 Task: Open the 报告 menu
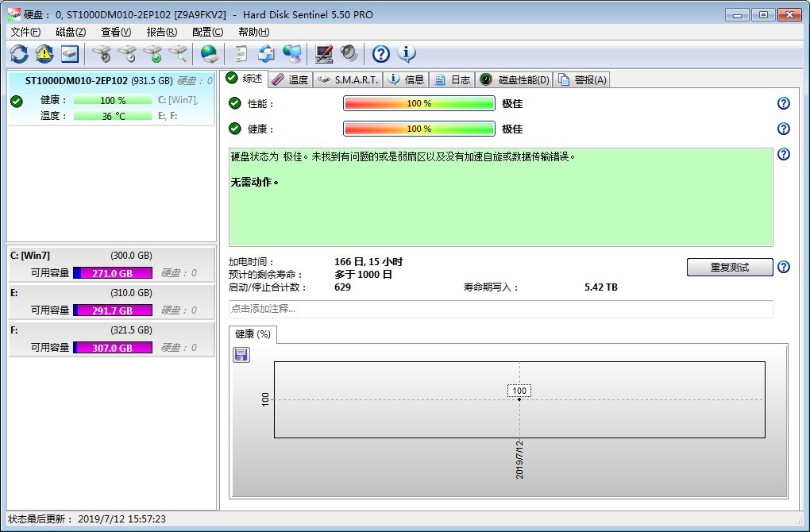[161, 32]
